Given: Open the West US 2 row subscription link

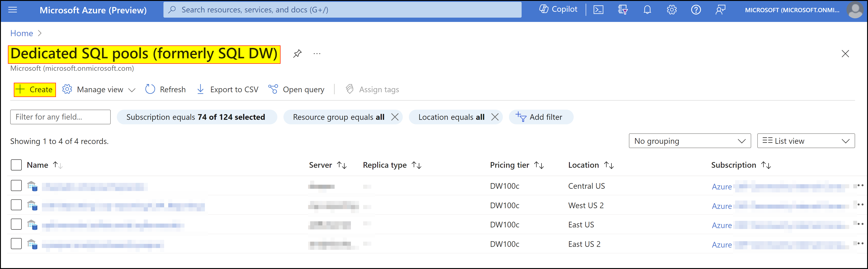Looking at the screenshot, I should tap(780, 206).
